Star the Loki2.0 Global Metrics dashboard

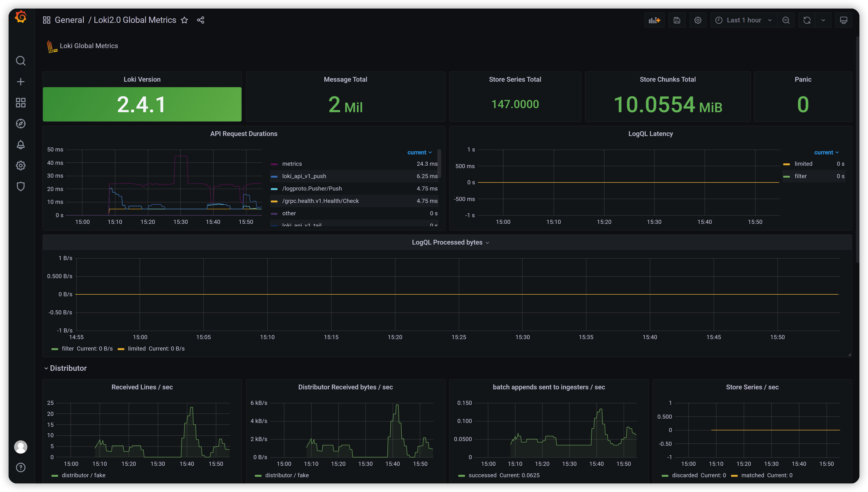point(184,20)
